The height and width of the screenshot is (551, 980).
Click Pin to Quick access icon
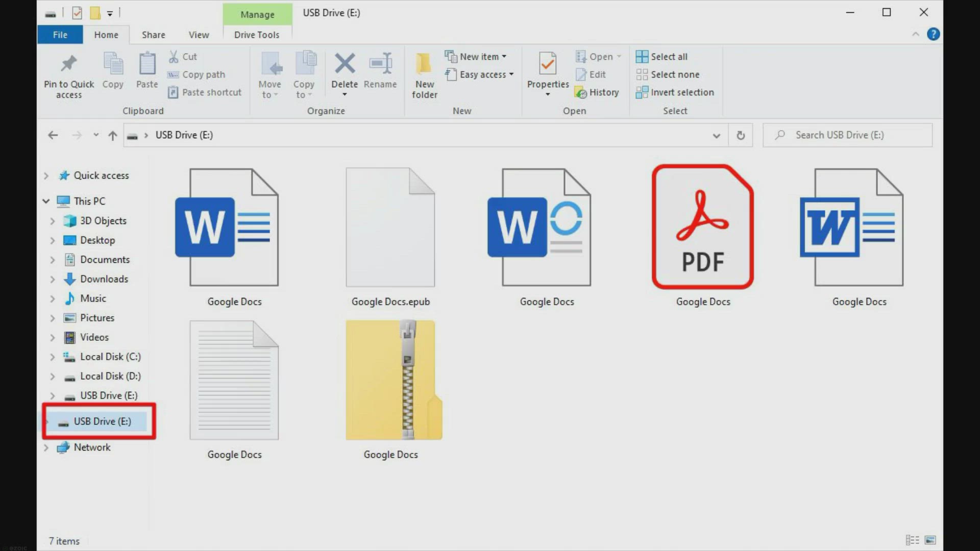click(68, 63)
